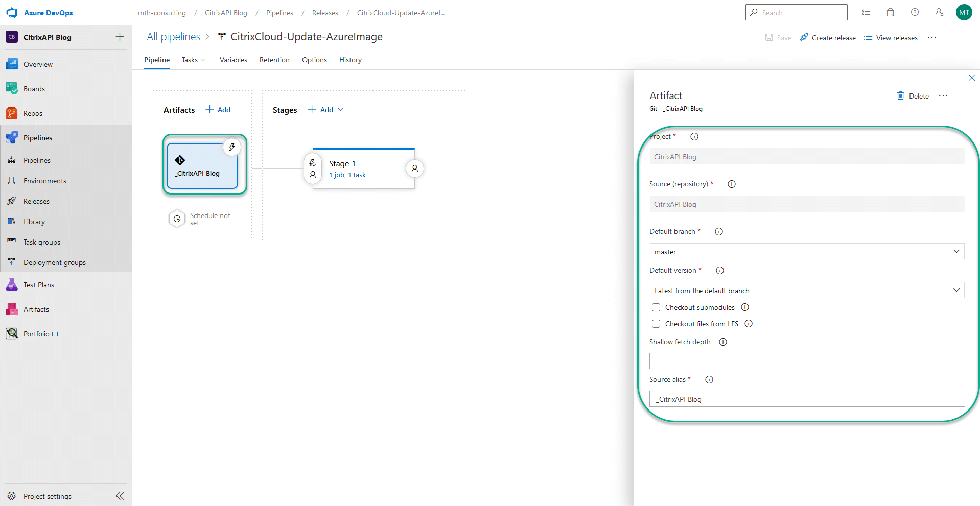Switch to the Retention tab
Image resolution: width=980 pixels, height=506 pixels.
[274, 60]
